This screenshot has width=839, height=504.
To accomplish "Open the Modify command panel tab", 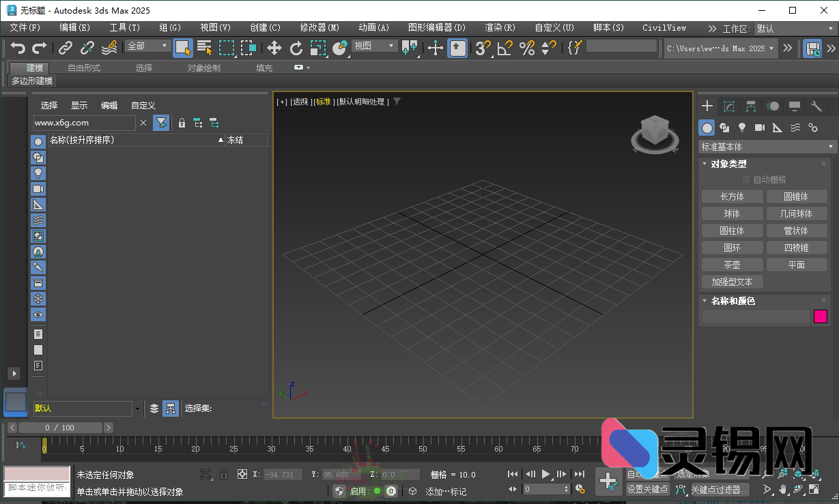I will [729, 106].
